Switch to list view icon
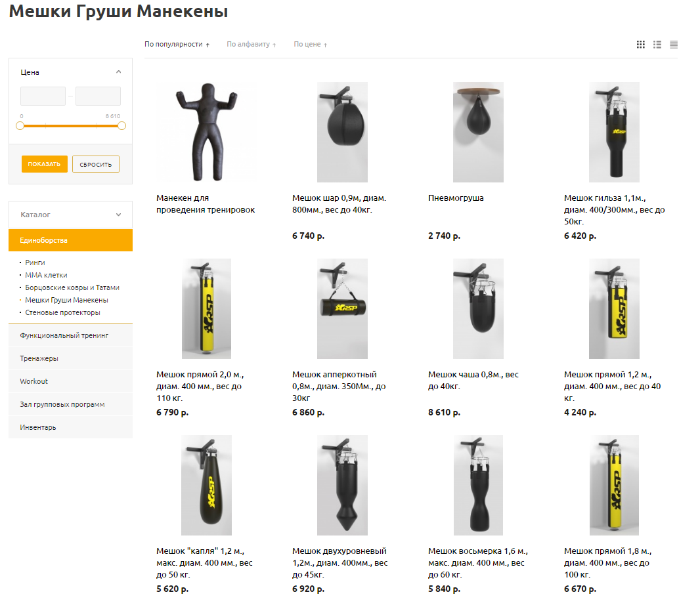Image resolution: width=700 pixels, height=609 pixels. point(657,45)
